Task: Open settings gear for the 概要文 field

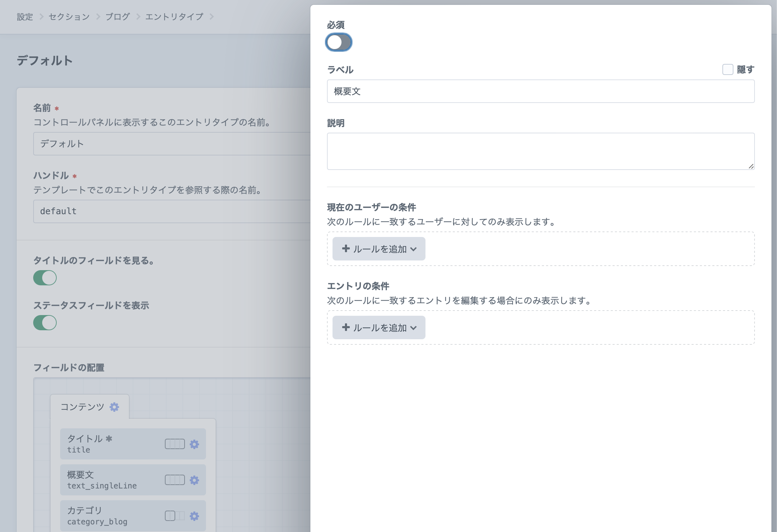Action: [x=194, y=480]
